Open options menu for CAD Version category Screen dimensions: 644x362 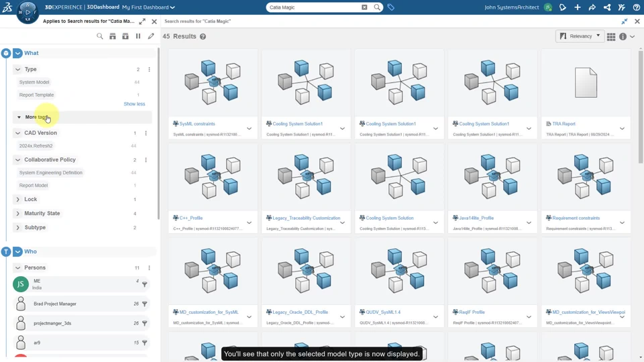[x=146, y=133]
